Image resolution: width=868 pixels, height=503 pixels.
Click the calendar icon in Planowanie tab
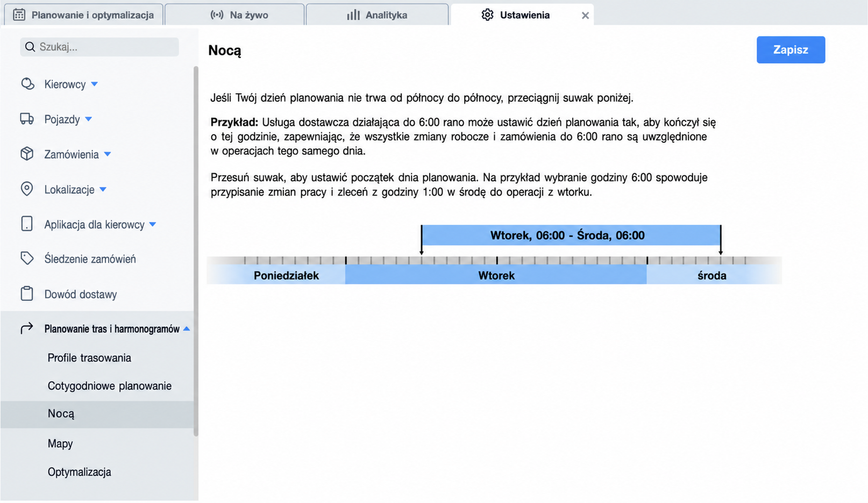[19, 15]
